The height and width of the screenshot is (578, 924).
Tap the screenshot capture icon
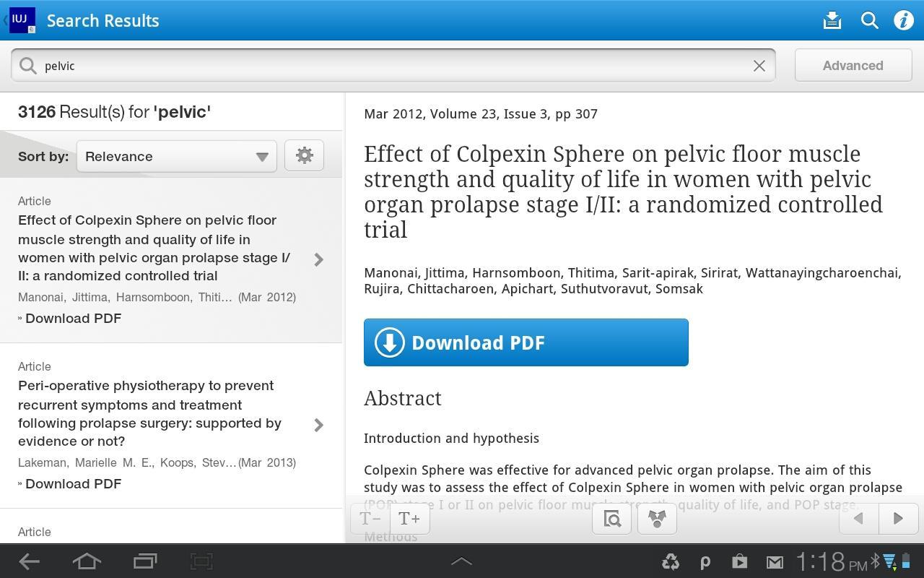tap(201, 561)
